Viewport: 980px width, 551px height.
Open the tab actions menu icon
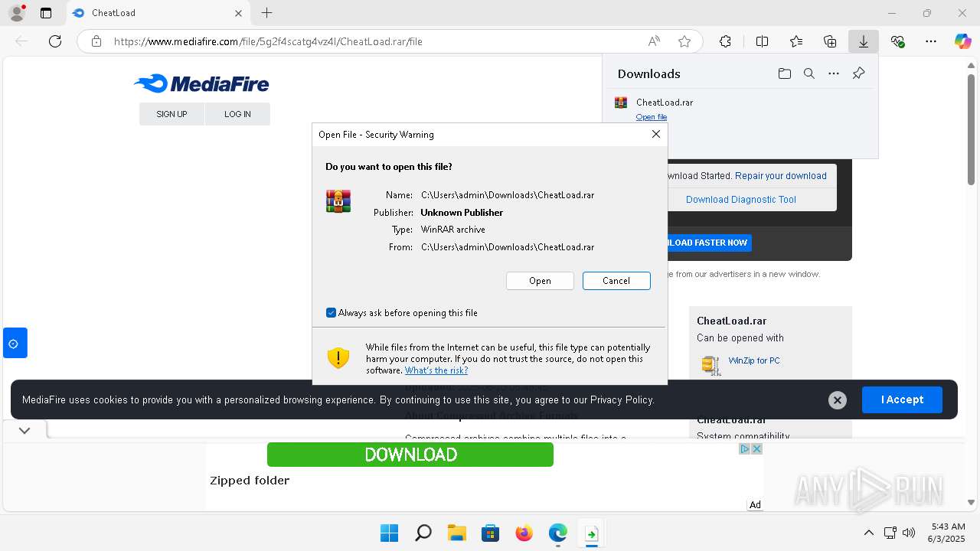point(46,13)
